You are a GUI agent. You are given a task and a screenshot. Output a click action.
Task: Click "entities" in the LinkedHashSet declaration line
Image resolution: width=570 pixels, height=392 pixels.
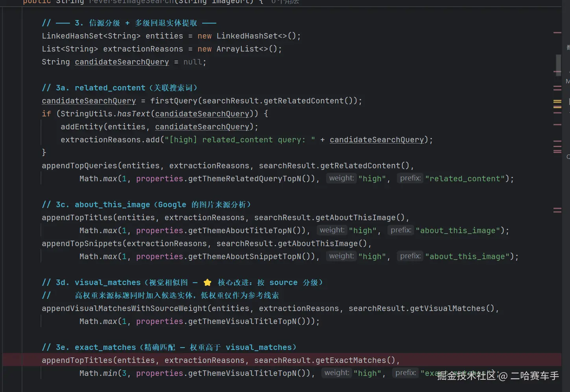[164, 36]
